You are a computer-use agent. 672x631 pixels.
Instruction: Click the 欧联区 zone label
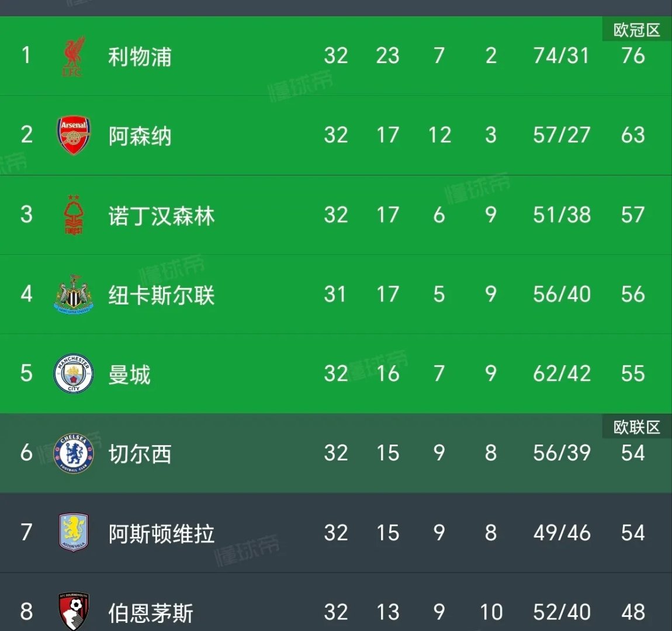pos(636,428)
